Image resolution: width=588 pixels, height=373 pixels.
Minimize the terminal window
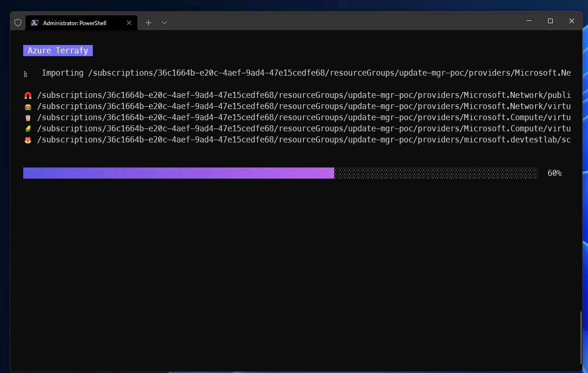point(529,21)
